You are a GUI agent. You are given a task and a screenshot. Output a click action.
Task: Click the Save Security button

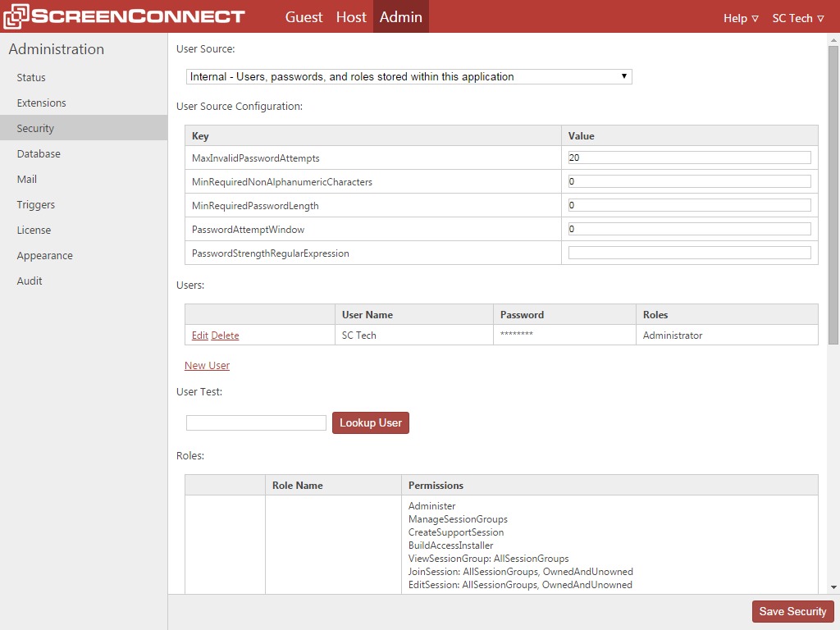pyautogui.click(x=792, y=611)
